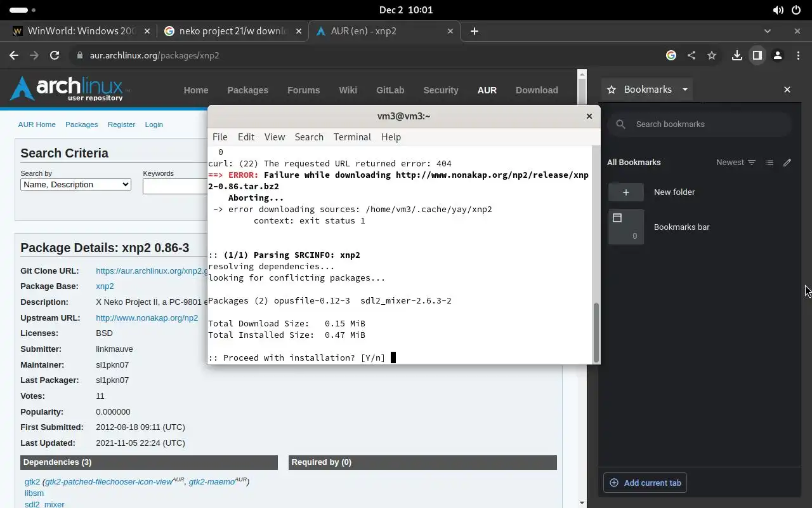
Task: Sort bookmarks by Newest
Action: [736, 162]
